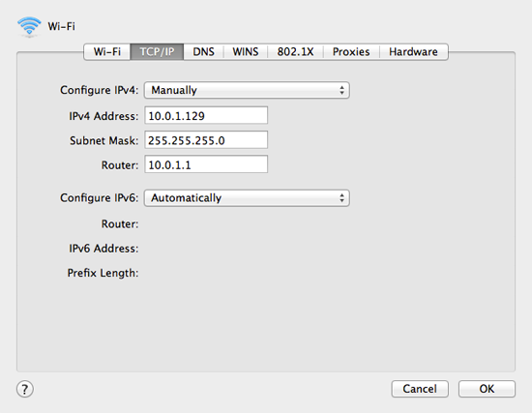Confirm settings with the OK button
The width and height of the screenshot is (532, 413).
(487, 389)
